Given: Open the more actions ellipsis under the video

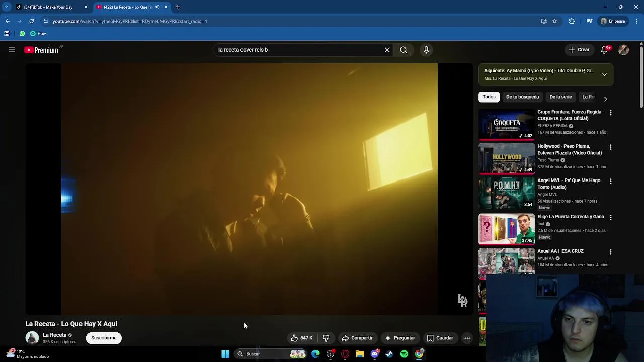Looking at the screenshot, I should (467, 338).
